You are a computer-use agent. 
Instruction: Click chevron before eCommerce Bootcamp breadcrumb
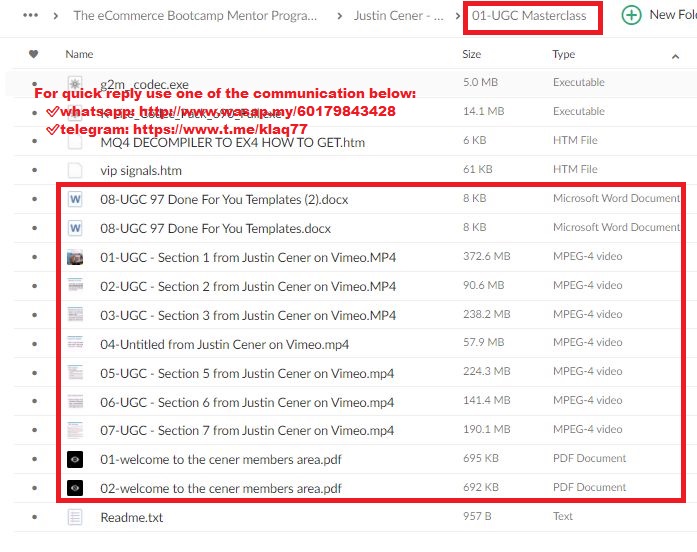coord(56,16)
